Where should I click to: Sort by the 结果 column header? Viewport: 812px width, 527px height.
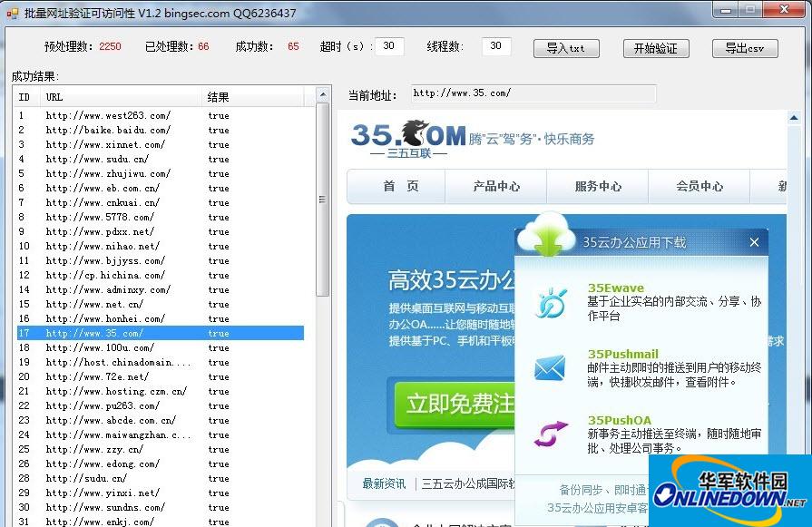(x=253, y=97)
